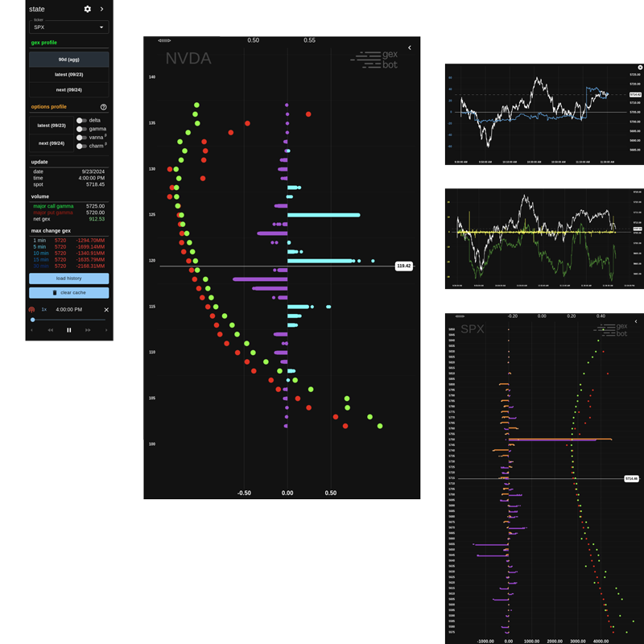Image resolution: width=644 pixels, height=644 pixels.
Task: Click the 5 min max change value -1699.14MM
Action: coord(90,247)
